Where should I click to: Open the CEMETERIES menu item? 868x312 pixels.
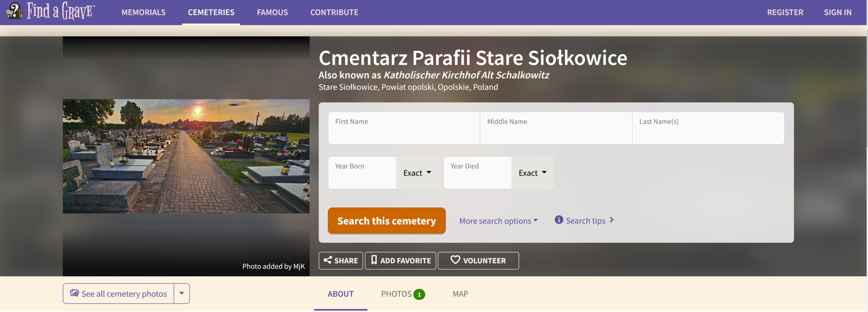click(x=211, y=12)
